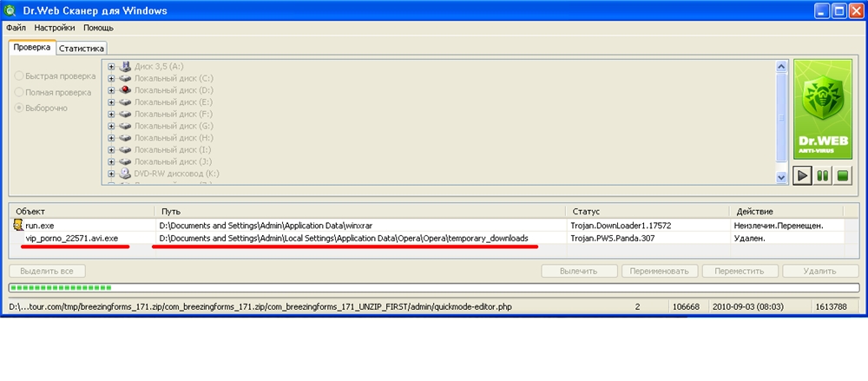The width and height of the screenshot is (868, 381).
Task: Click the Локальный диск (C:) drive icon
Action: tap(125, 78)
